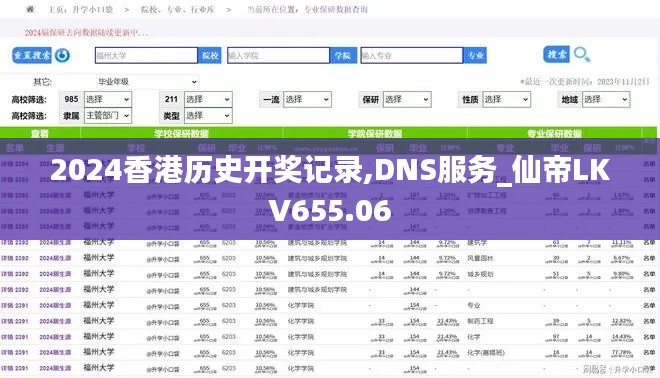Click the 学院 button beside the college field
660x378 pixels.
[x=343, y=56]
